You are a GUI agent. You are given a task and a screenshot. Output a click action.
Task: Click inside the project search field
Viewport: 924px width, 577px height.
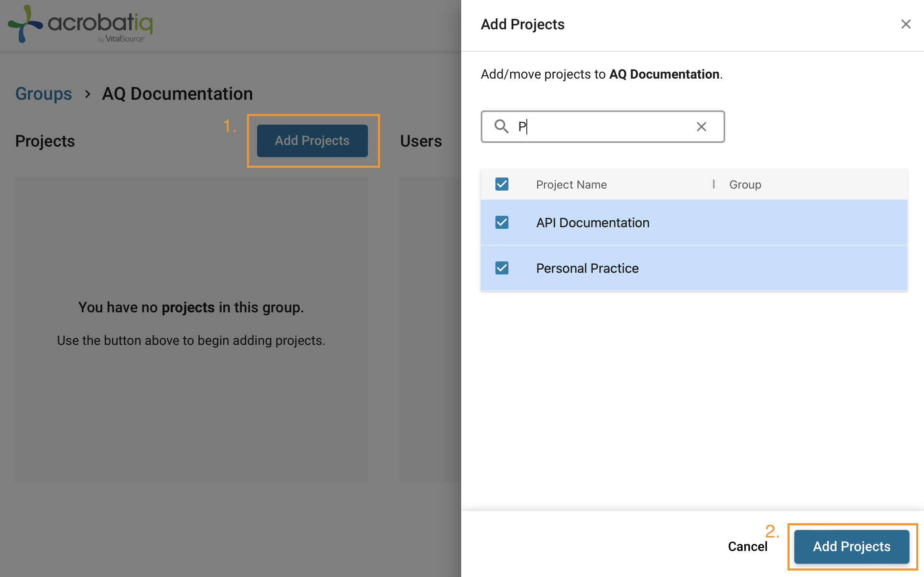click(x=591, y=127)
